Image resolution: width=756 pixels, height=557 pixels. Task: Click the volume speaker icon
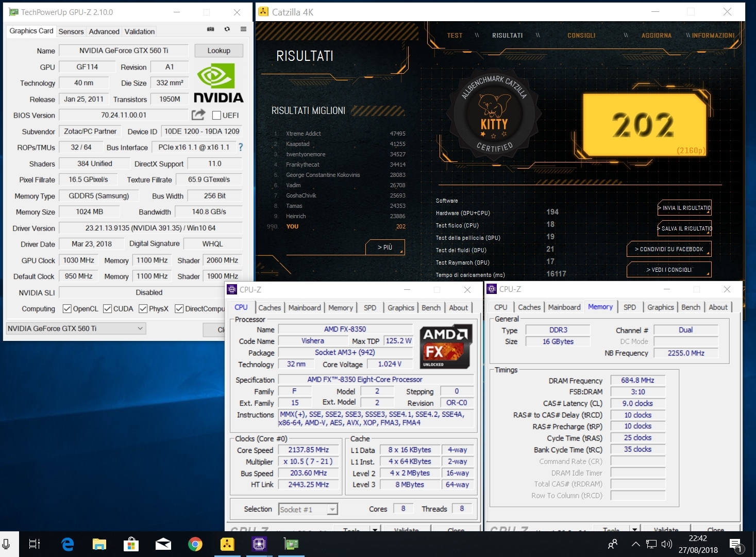click(x=667, y=544)
